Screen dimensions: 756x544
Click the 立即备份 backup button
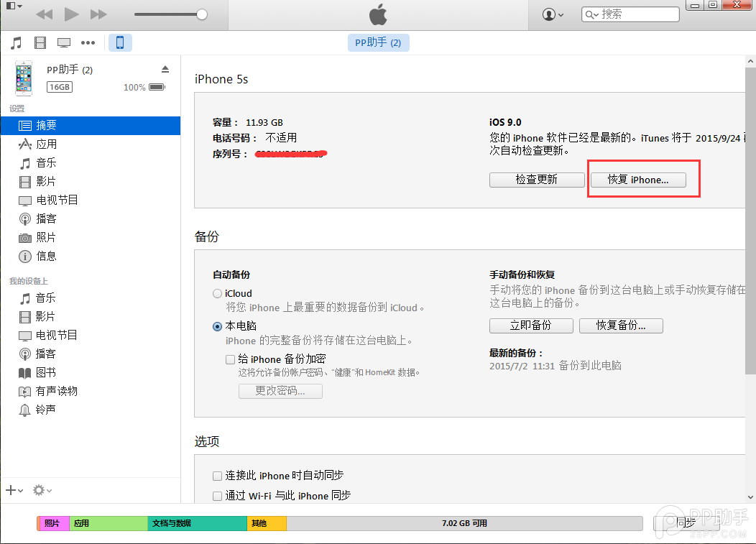click(531, 326)
